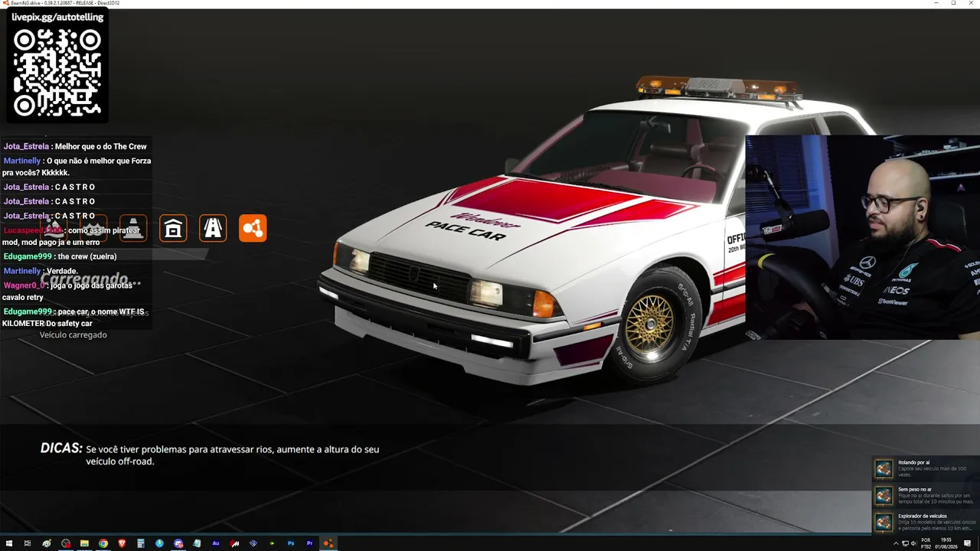Click the garage loading icon
980x551 pixels.
173,228
